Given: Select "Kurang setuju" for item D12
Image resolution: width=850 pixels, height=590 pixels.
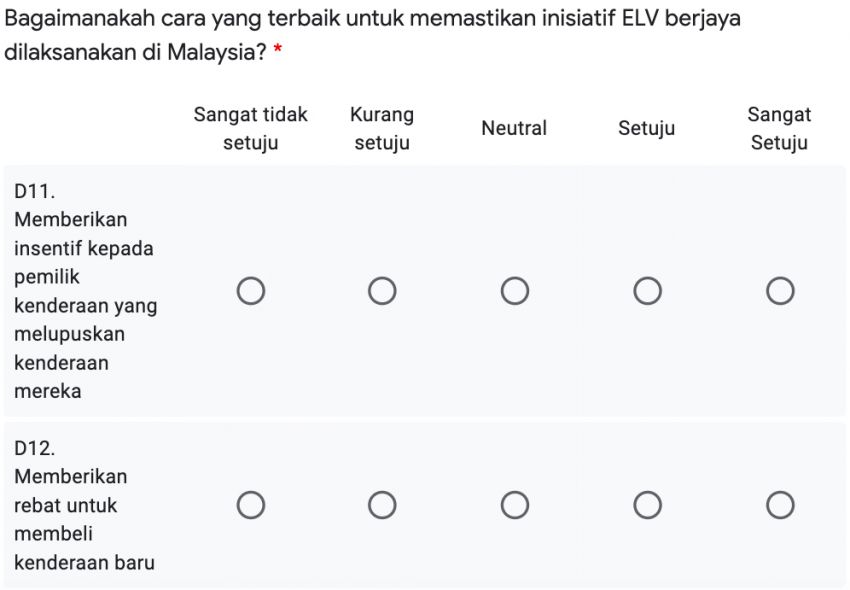Looking at the screenshot, I should [x=383, y=505].
